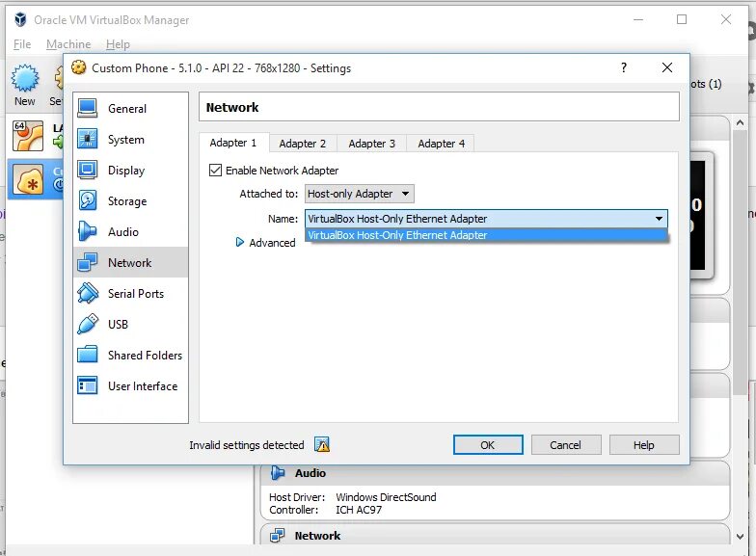Click the Invalid settings detected text

[x=247, y=445]
